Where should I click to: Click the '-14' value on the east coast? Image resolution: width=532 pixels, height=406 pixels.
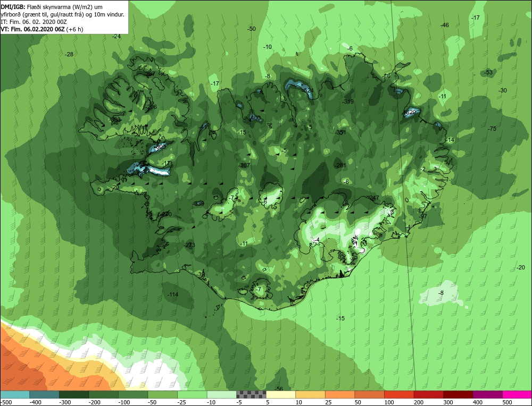click(450, 140)
